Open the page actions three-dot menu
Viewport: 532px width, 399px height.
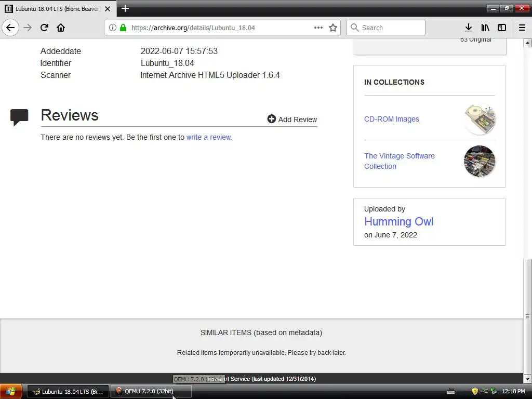tap(318, 28)
